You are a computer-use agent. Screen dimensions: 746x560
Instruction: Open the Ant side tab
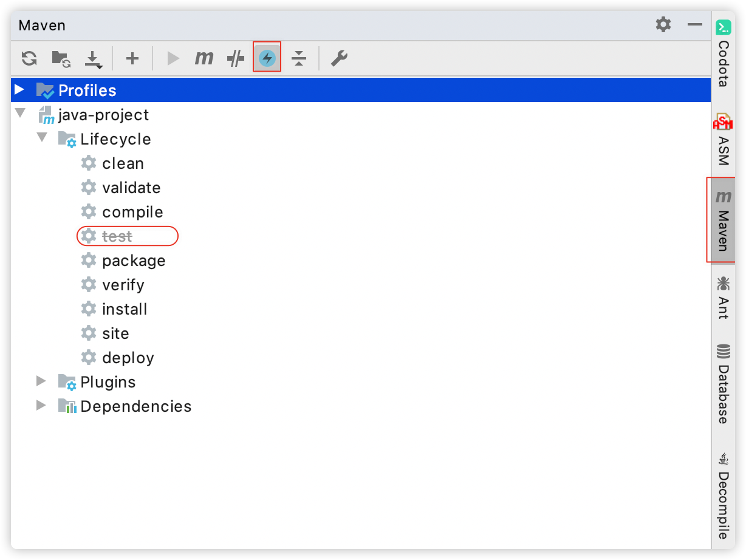[x=723, y=298]
